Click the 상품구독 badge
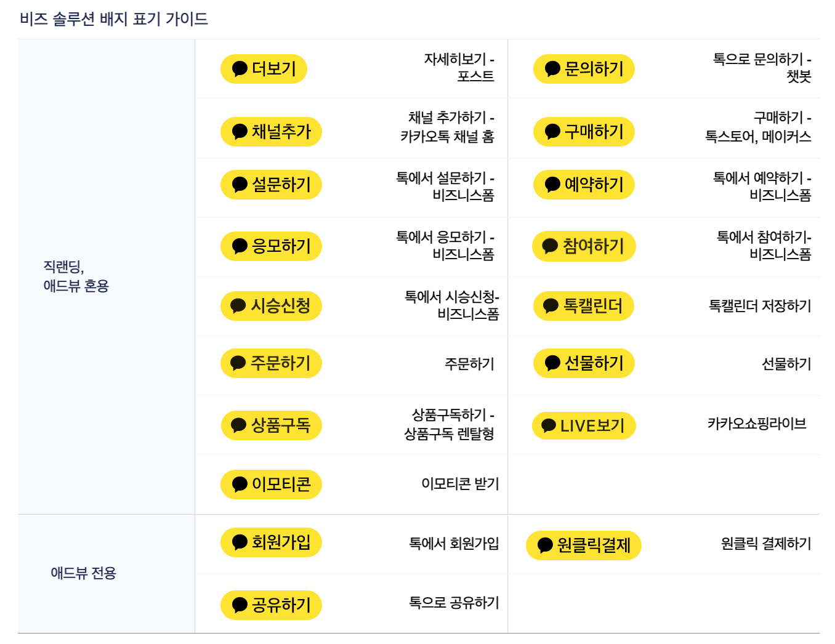This screenshot has height=644, width=835. (x=271, y=425)
